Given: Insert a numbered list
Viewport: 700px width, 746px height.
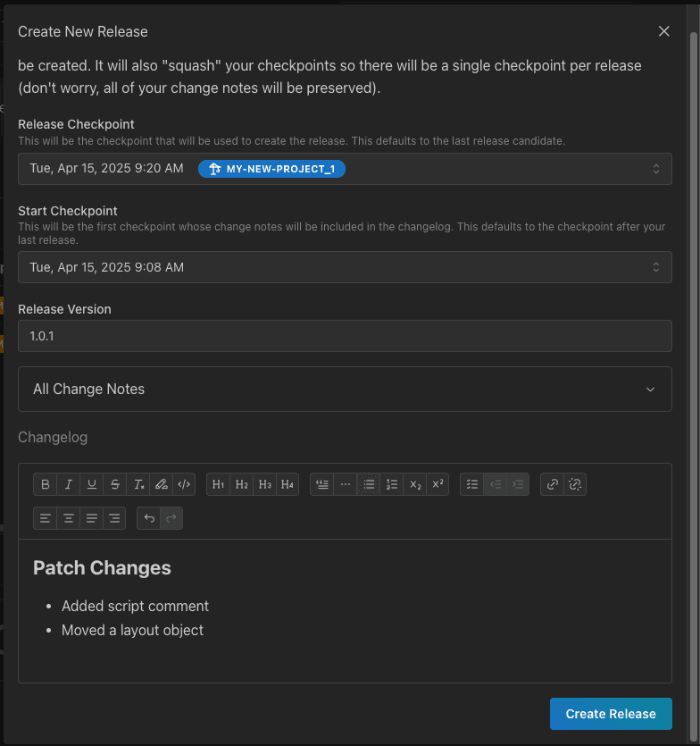Looking at the screenshot, I should (391, 484).
